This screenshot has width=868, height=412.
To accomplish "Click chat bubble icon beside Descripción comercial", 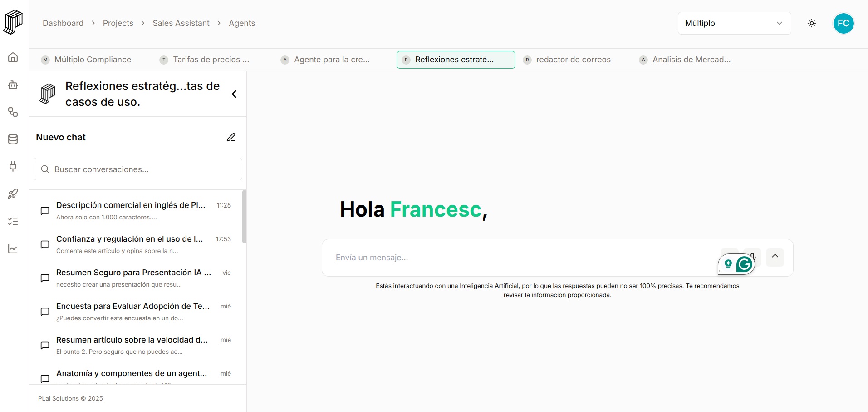I will [45, 211].
